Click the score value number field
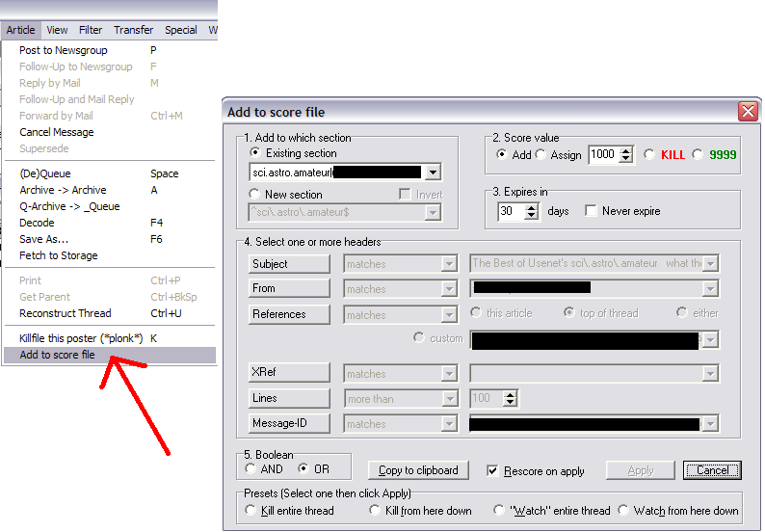 point(602,155)
